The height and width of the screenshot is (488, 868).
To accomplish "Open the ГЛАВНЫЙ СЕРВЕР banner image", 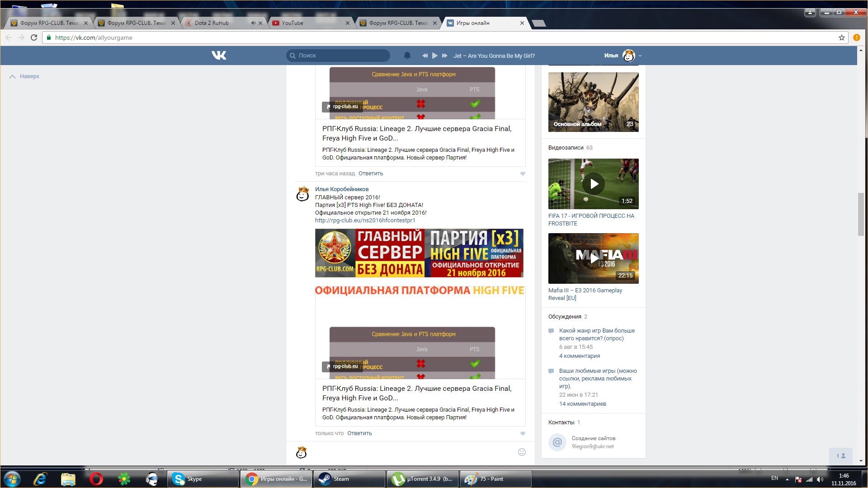I will [419, 253].
